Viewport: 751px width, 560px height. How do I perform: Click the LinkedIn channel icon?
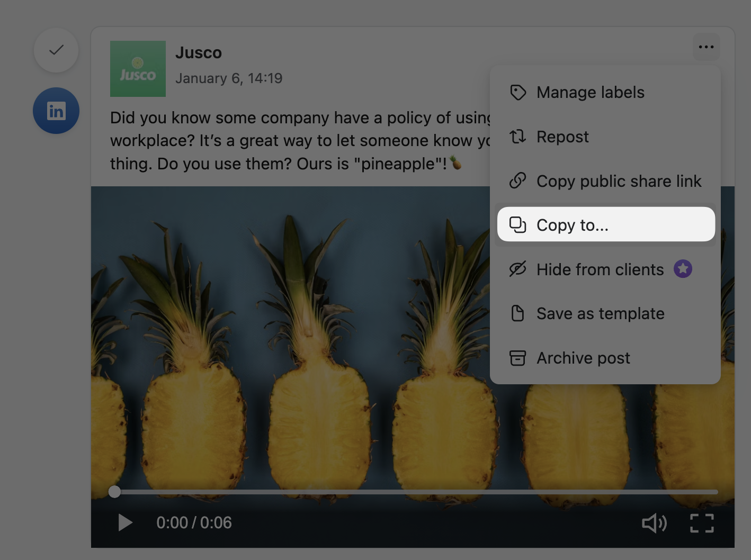pyautogui.click(x=56, y=111)
